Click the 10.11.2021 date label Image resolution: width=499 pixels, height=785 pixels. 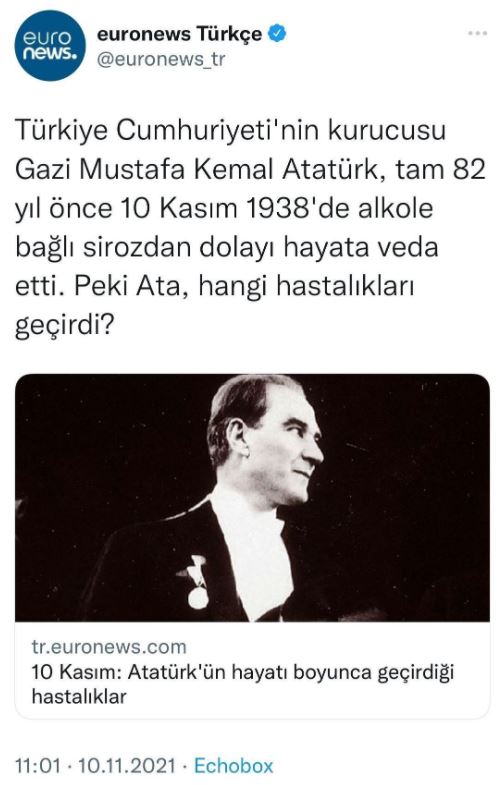click(127, 766)
